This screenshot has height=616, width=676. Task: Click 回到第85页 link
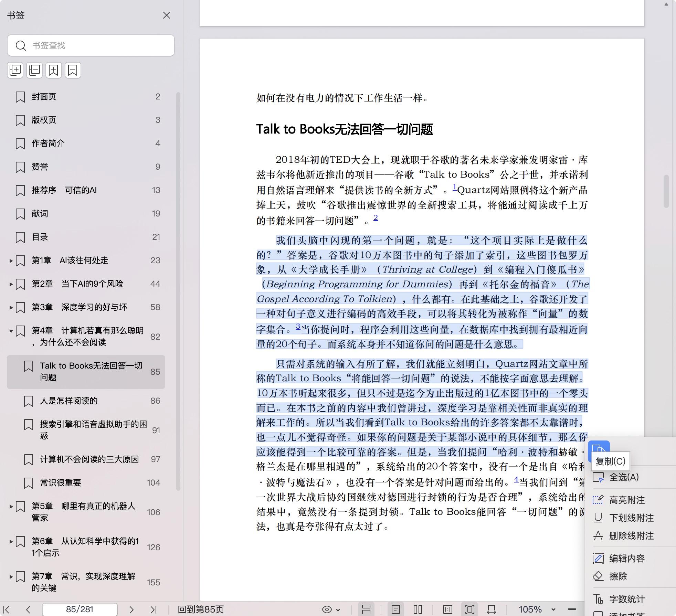(200, 609)
